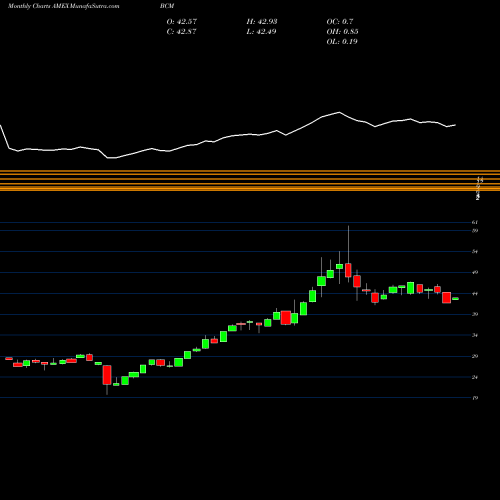Click the Monthly Charts AMEX MunafaSutra.com title
The height and width of the screenshot is (500, 500).
pyautogui.click(x=63, y=6)
